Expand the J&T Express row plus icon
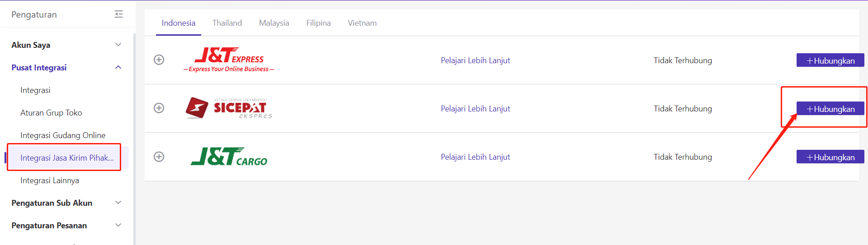868x245 pixels. [159, 60]
